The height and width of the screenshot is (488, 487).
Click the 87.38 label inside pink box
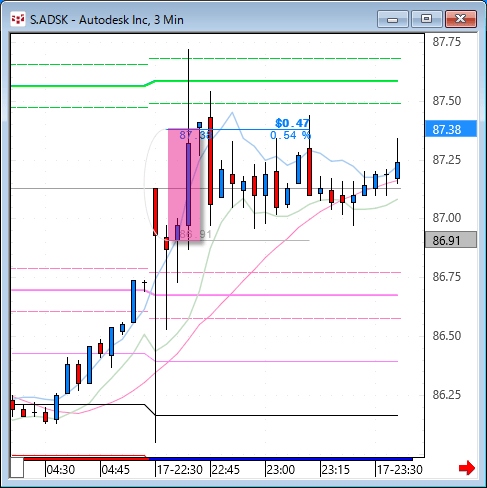click(x=195, y=135)
